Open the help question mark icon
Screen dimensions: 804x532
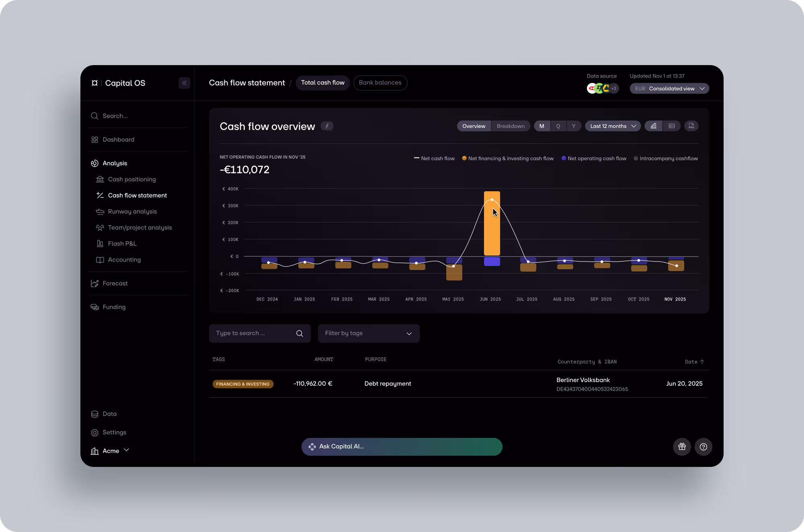click(x=703, y=447)
